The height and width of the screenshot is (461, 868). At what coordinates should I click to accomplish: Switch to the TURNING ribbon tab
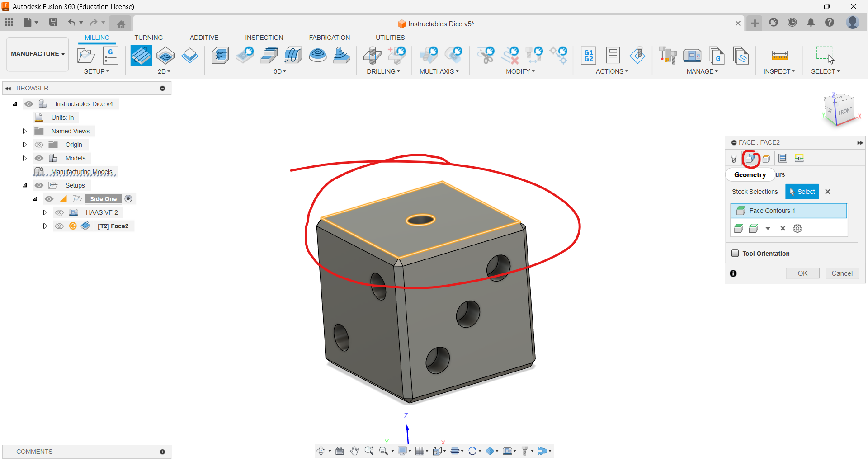coord(148,38)
